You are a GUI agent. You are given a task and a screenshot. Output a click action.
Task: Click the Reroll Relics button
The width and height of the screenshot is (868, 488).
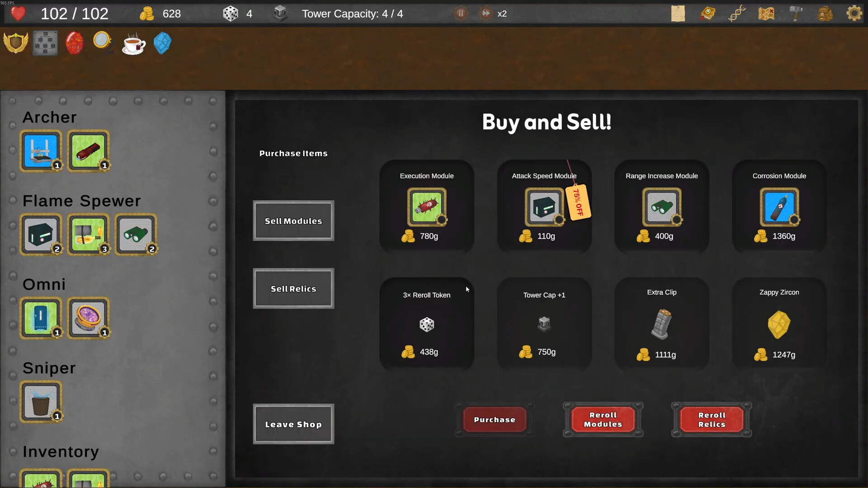tap(712, 420)
